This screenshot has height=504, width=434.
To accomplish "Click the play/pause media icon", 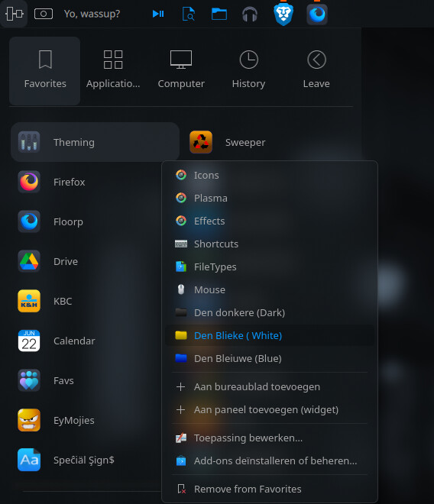I will 158,14.
